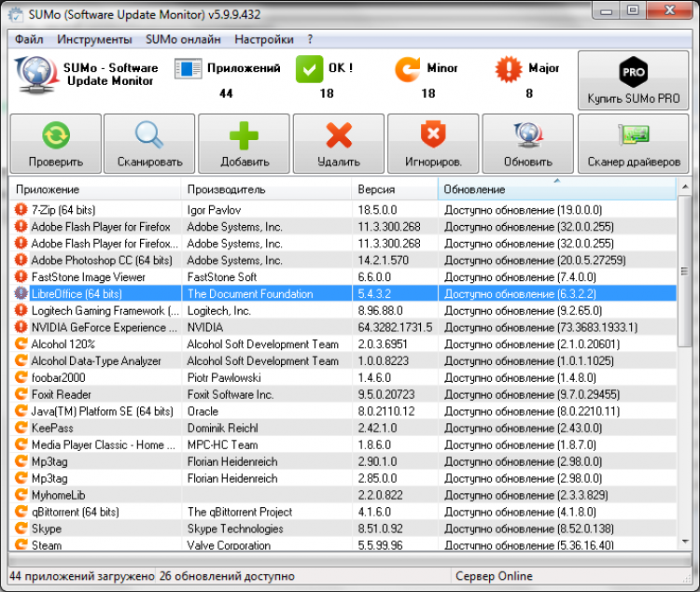
Task: Sort by the Обновление column header
Action: [x=557, y=190]
